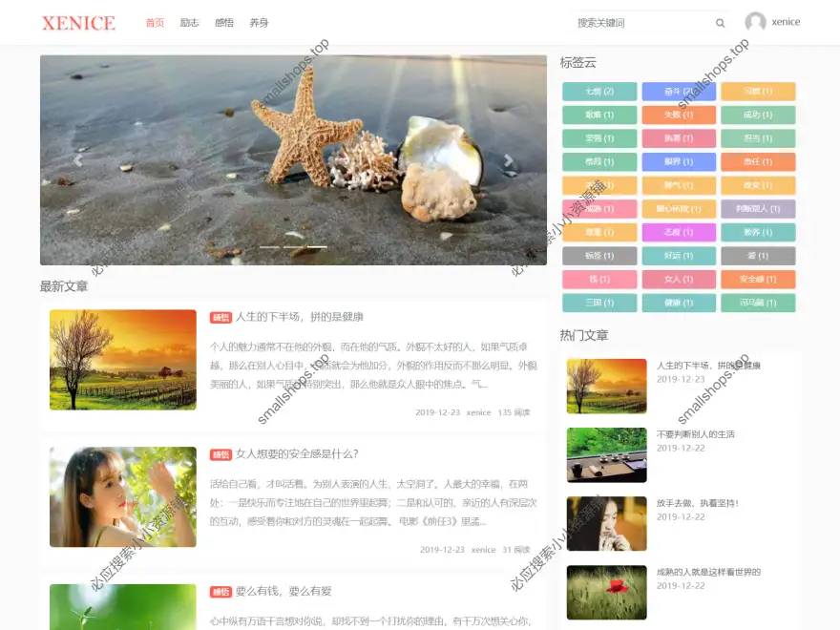
Task: Click the xenice user avatar icon
Action: [754, 22]
